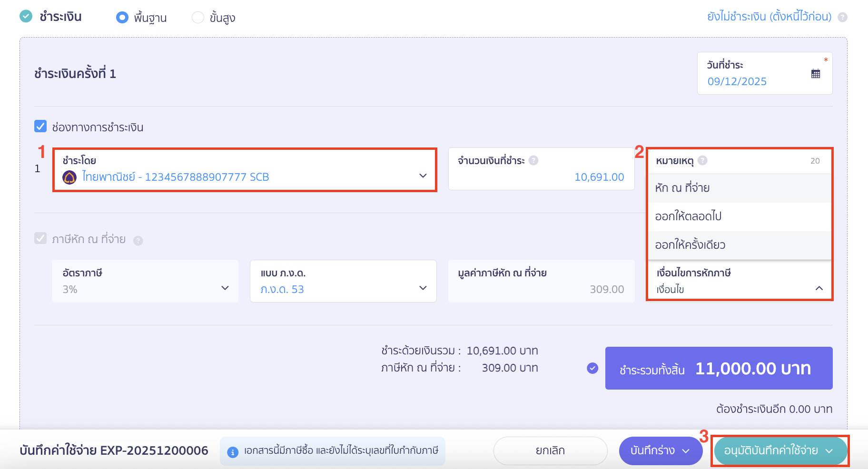
Task: Click help icon next to ภาษีหัก ณ ที่จ่าย
Action: click(x=138, y=241)
